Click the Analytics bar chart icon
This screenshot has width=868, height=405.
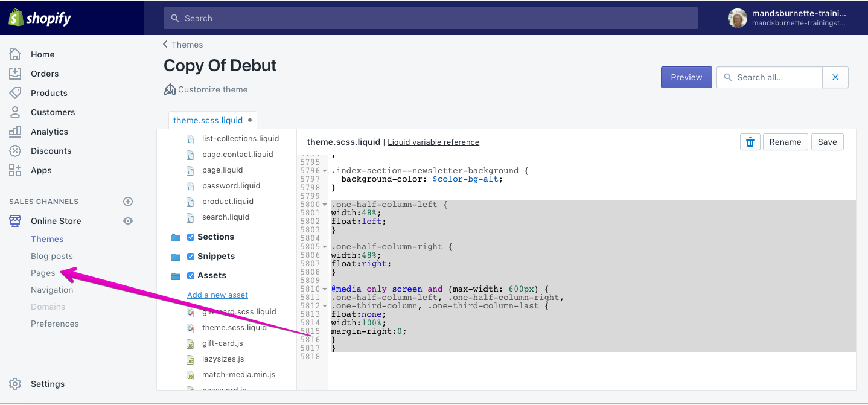pos(16,132)
